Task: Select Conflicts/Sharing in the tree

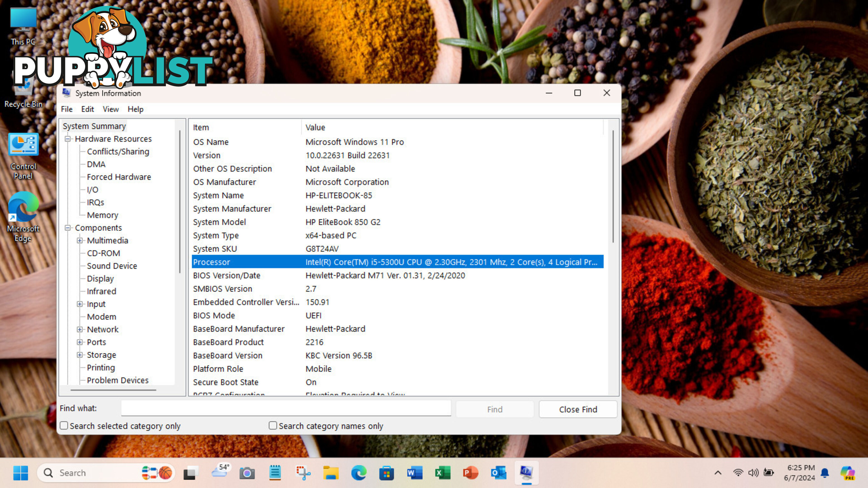Action: [118, 152]
